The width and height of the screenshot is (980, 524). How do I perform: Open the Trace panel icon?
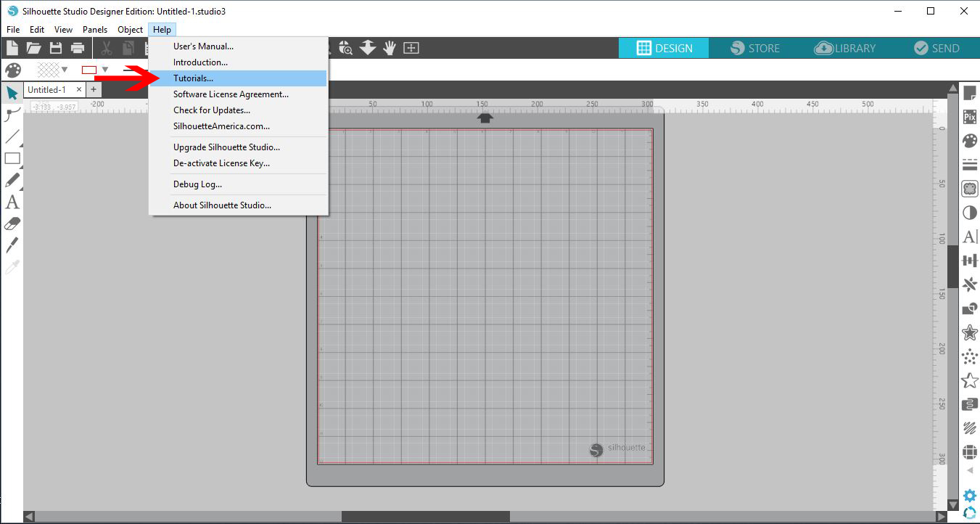click(x=969, y=189)
